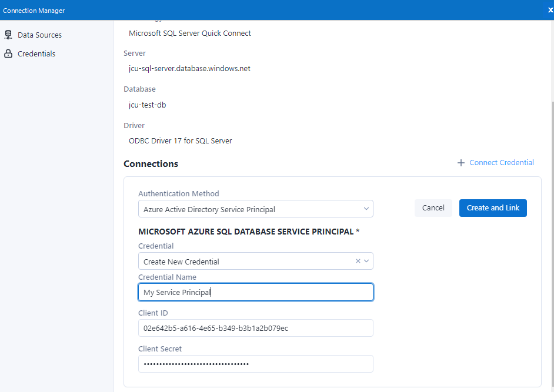Switch to the Credentials section
554x392 pixels.
[x=36, y=54]
